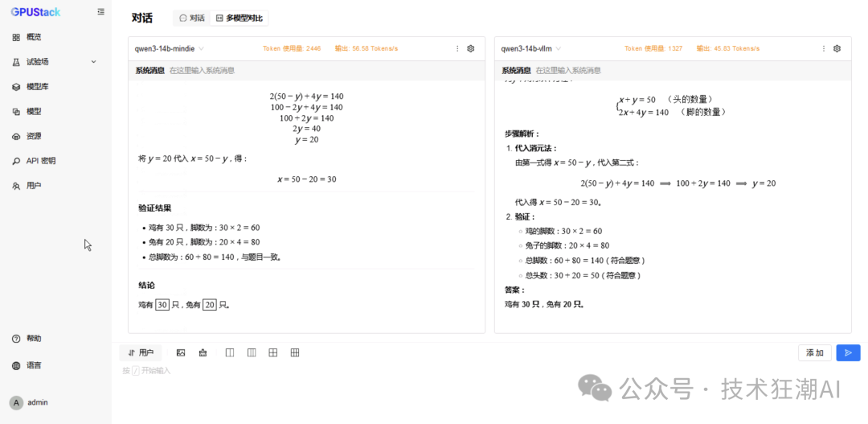Click the Token 使用量: 1327 text
Image resolution: width=868 pixels, height=424 pixels.
(653, 49)
